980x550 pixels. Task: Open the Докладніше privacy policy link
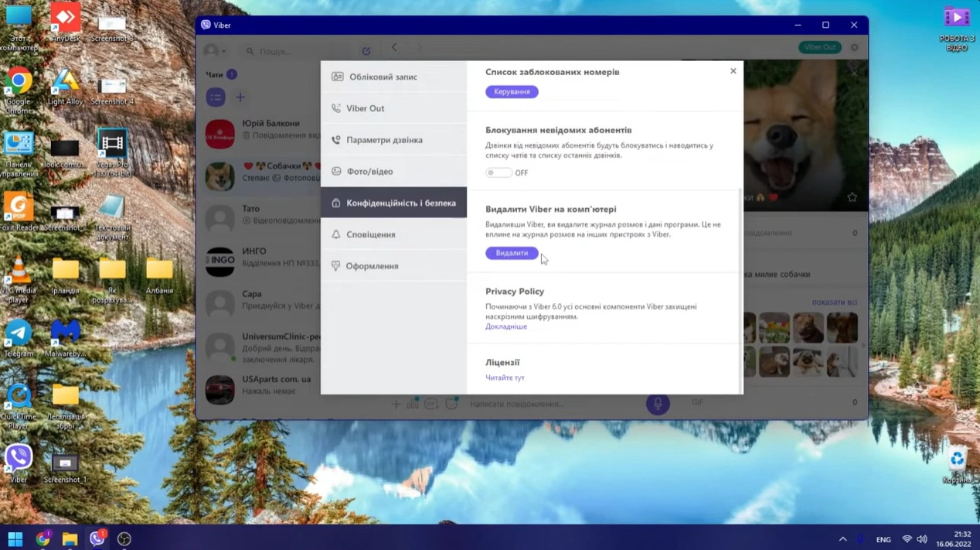(506, 326)
